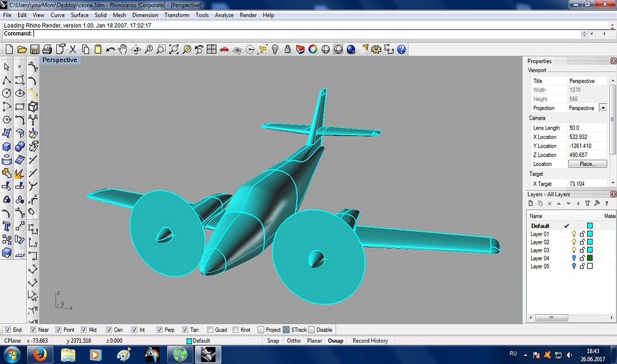Enable the Project osnap checkbox
This screenshot has width=617, height=364.
click(261, 330)
